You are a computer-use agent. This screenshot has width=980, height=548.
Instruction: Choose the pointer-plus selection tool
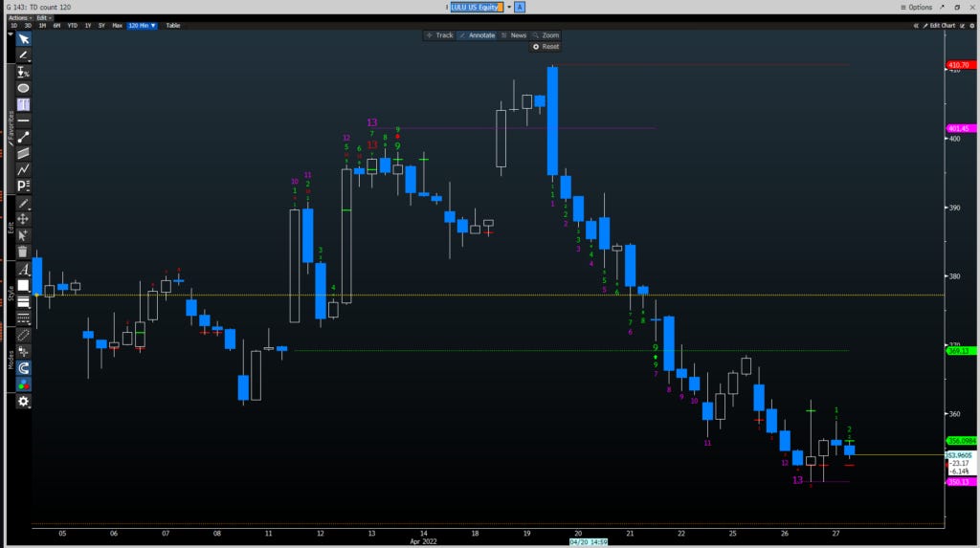click(x=23, y=235)
